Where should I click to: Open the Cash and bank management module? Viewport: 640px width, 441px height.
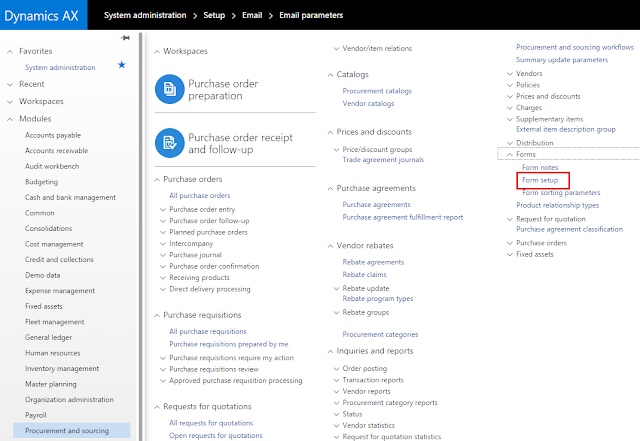pos(70,197)
